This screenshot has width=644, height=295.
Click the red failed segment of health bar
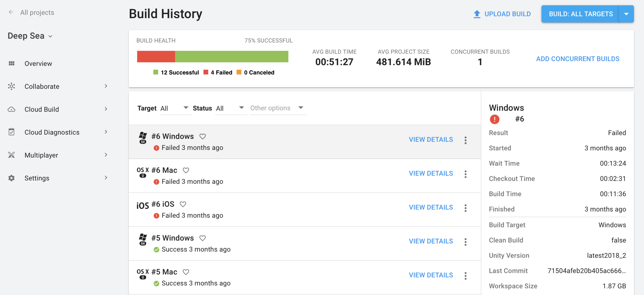pyautogui.click(x=156, y=56)
